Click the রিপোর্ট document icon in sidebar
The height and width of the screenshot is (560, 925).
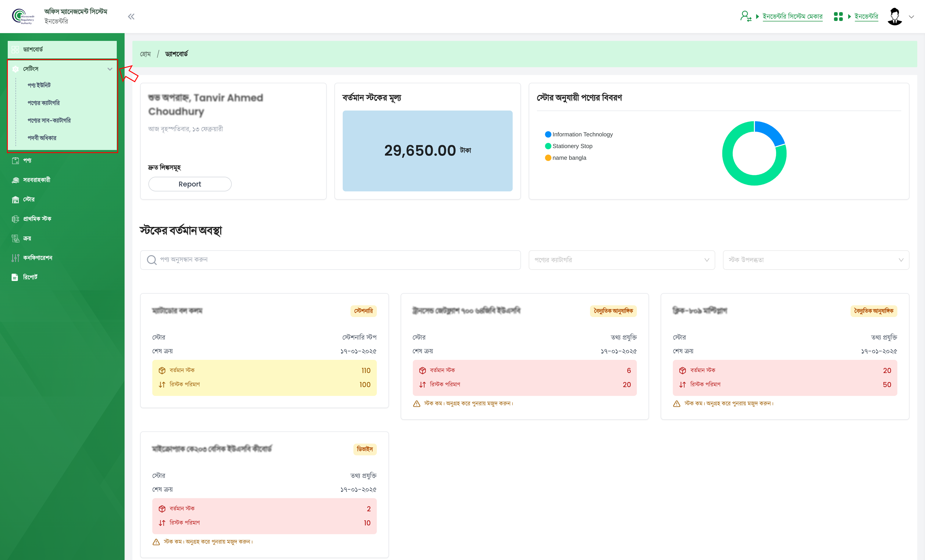click(x=15, y=277)
